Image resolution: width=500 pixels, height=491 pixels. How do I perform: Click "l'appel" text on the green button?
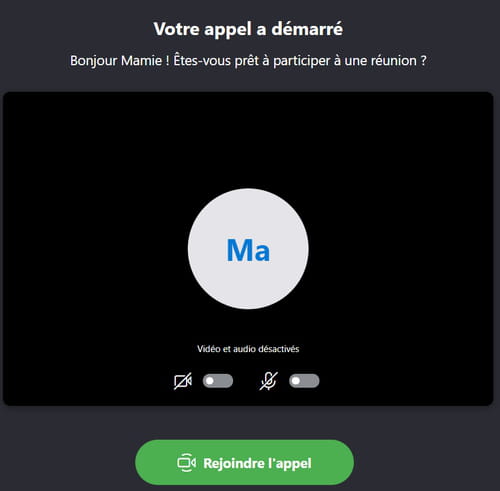(290, 464)
